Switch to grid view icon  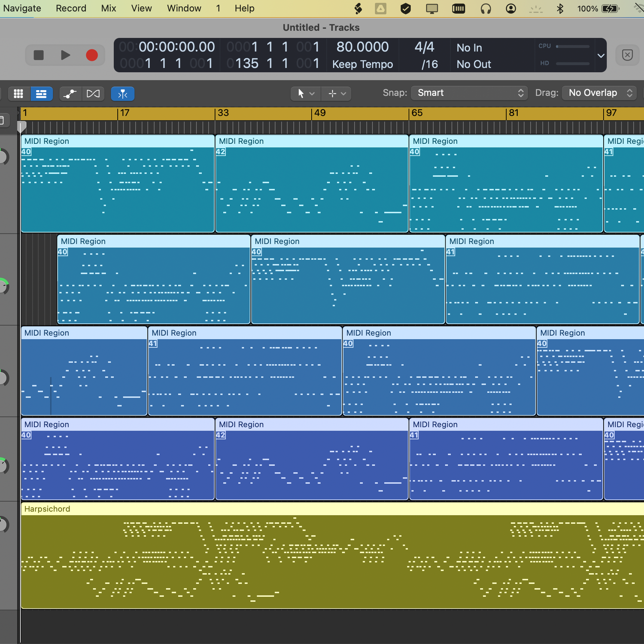pyautogui.click(x=18, y=94)
